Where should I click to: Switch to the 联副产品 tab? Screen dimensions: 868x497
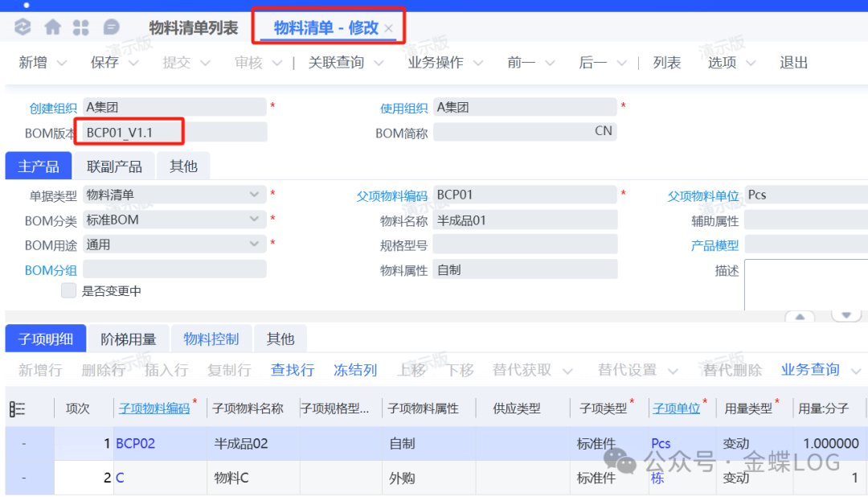click(x=114, y=166)
